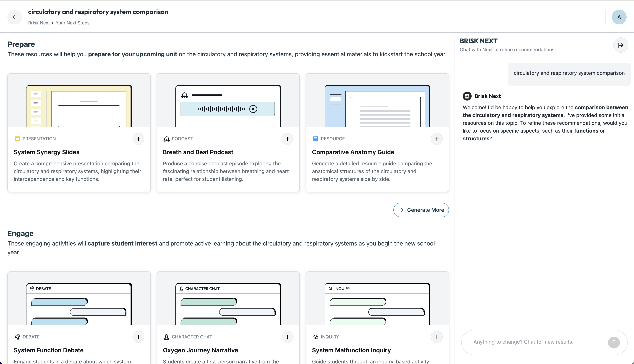This screenshot has width=634, height=364.
Task: Click Generate More button
Action: [421, 210]
